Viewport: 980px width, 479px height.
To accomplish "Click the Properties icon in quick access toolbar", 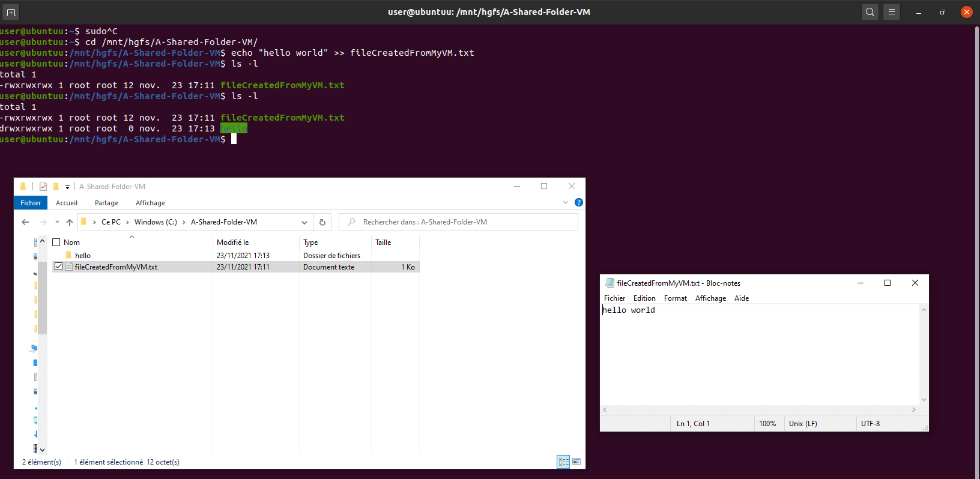I will click(x=43, y=187).
